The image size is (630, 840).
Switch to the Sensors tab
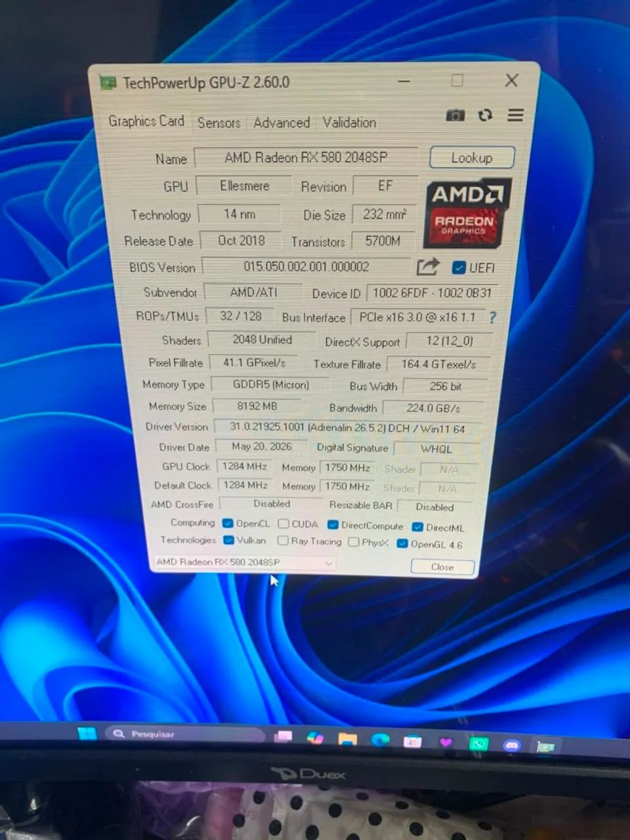[x=219, y=123]
